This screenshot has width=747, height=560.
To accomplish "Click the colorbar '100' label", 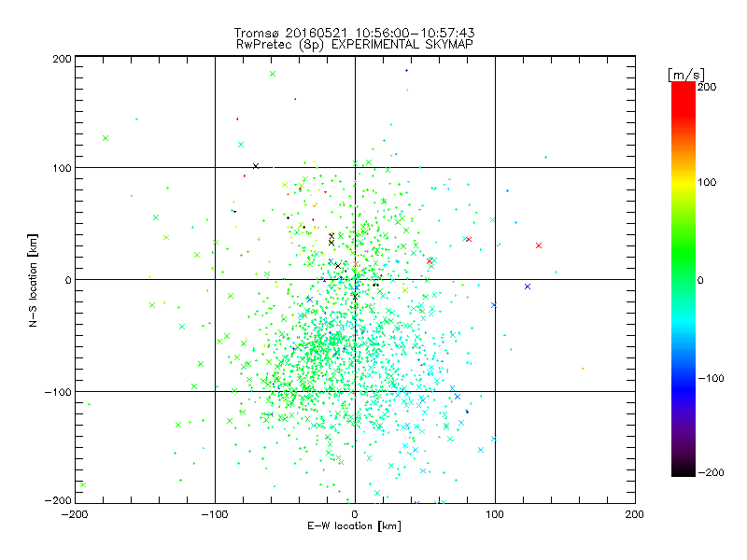I will [x=707, y=182].
